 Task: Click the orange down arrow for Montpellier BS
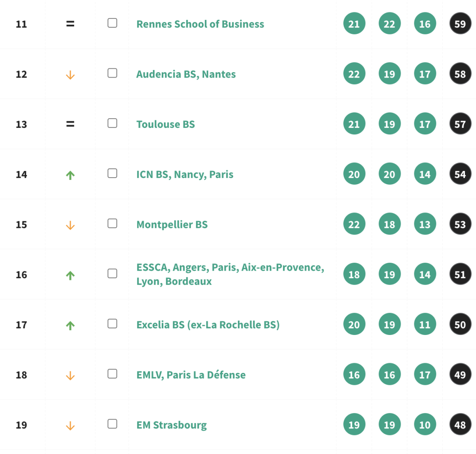(x=70, y=226)
